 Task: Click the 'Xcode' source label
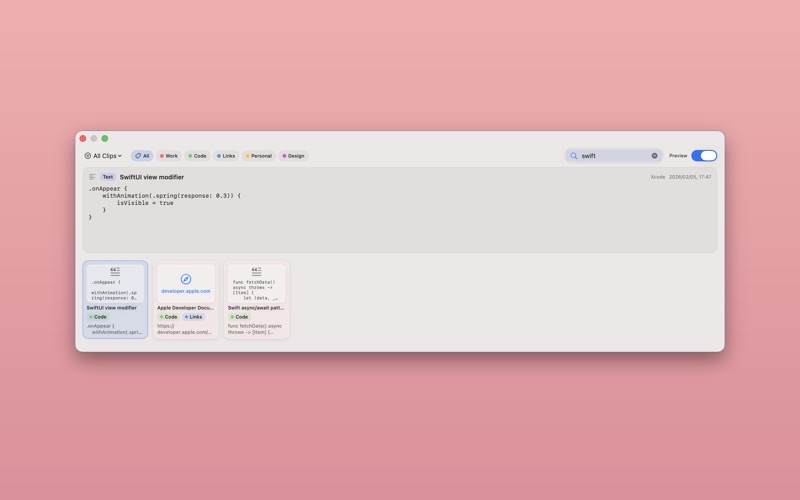658,177
